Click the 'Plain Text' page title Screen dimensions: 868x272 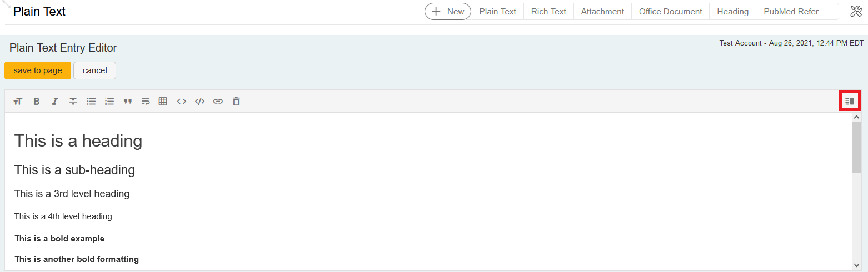pyautogui.click(x=39, y=12)
